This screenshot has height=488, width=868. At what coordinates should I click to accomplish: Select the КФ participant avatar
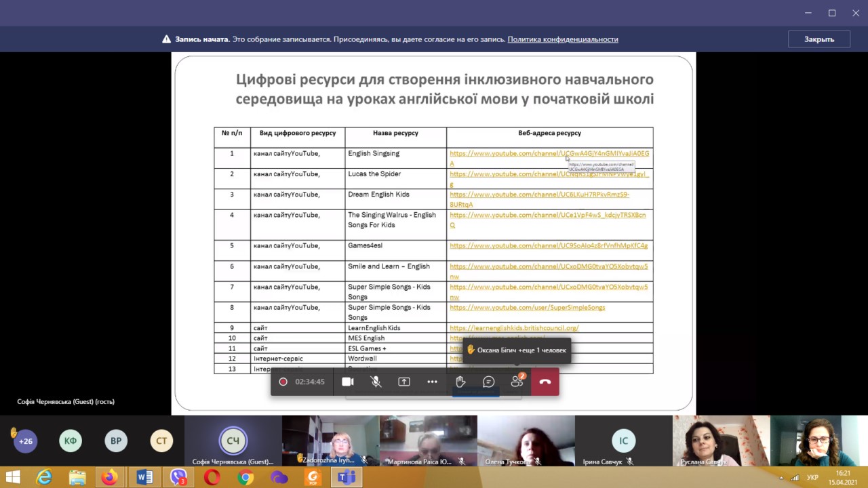pos(71,441)
